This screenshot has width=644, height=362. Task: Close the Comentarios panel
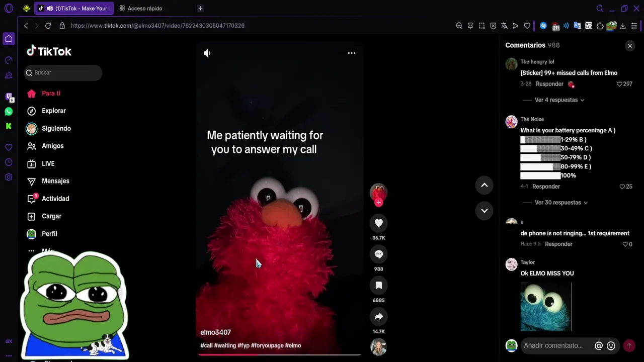629,46
